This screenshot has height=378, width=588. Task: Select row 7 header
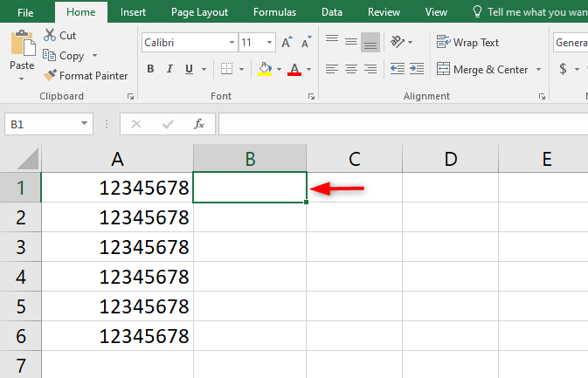tap(21, 365)
